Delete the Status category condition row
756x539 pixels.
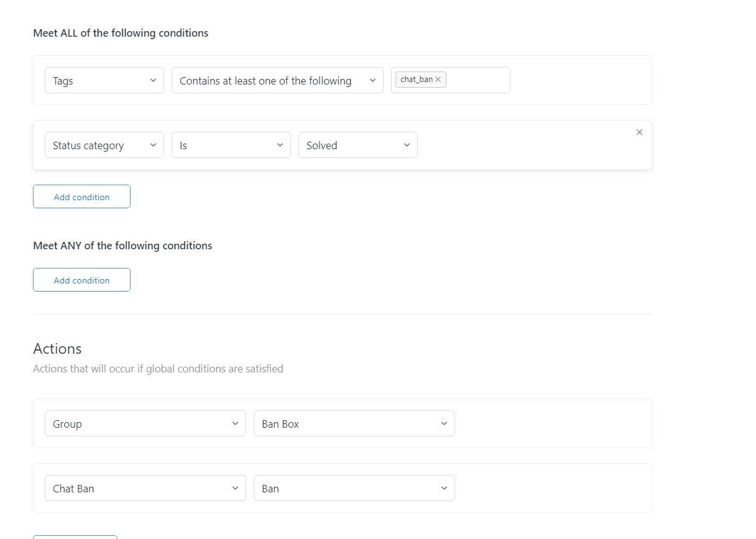point(639,132)
